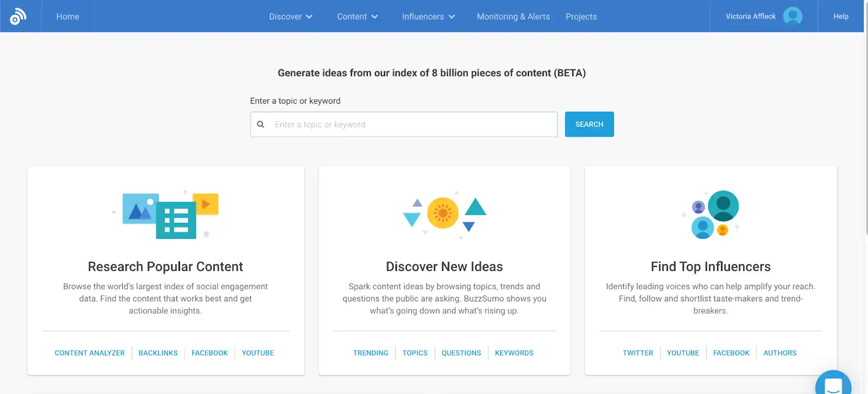Click Victoria Affleck's profile avatar
The image size is (868, 394).
coord(793,16)
